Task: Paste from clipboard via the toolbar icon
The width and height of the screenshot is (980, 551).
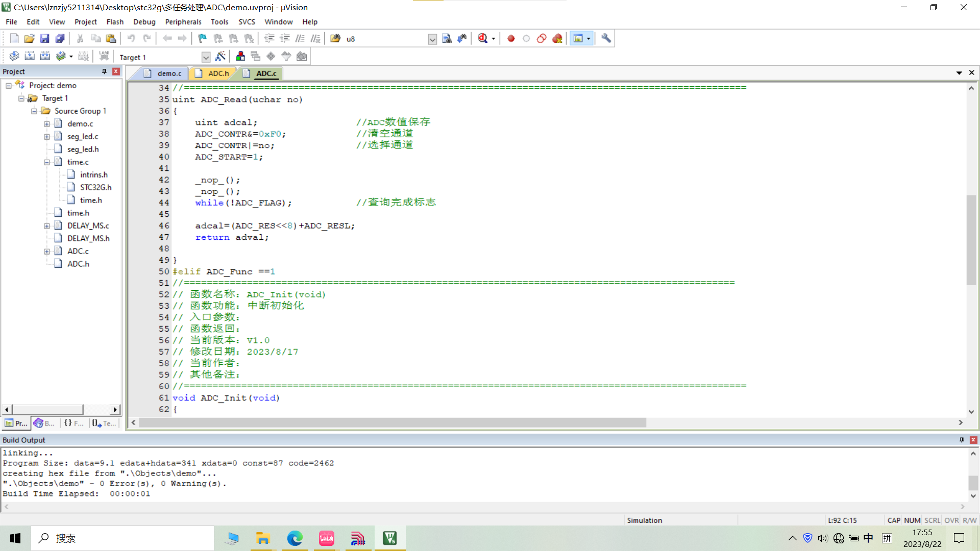Action: tap(111, 38)
